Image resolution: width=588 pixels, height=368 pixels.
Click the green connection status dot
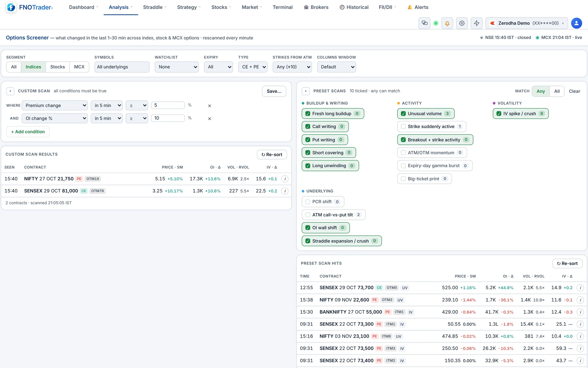[x=436, y=23]
